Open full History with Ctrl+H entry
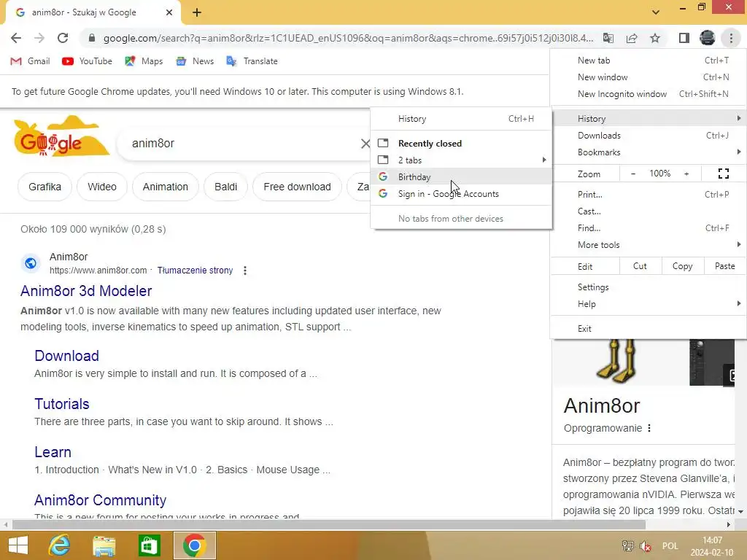The image size is (747, 560). coord(461,119)
